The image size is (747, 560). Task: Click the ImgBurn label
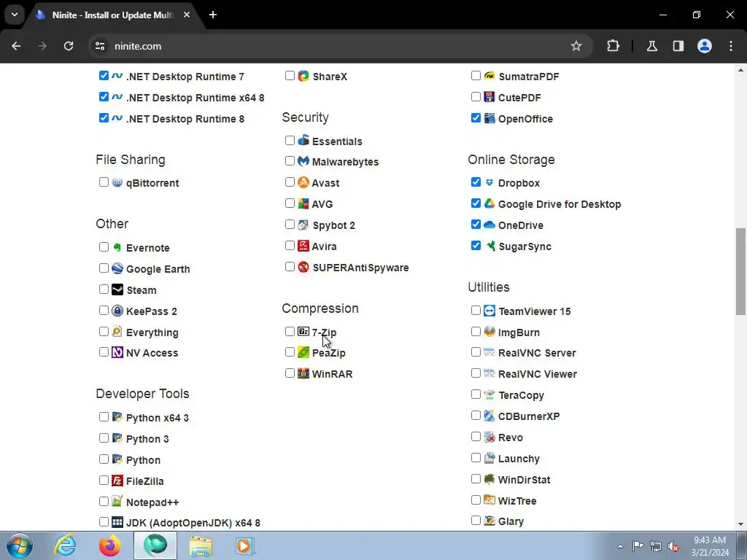519,332
